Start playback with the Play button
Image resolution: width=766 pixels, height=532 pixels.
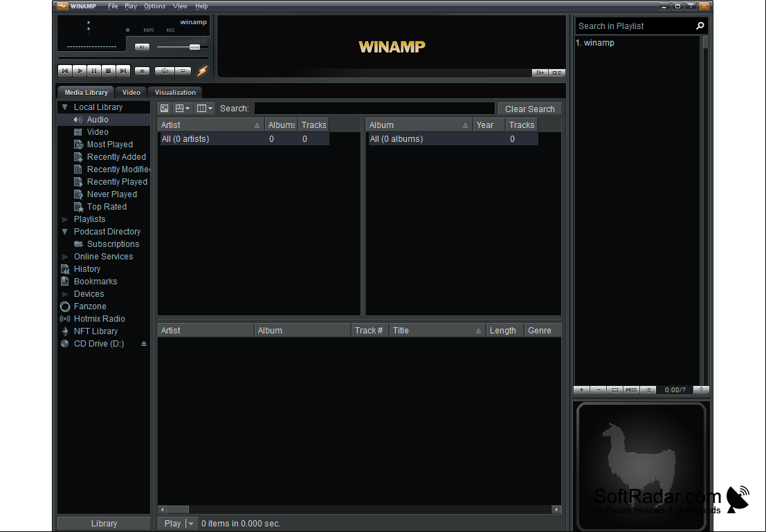click(x=80, y=71)
